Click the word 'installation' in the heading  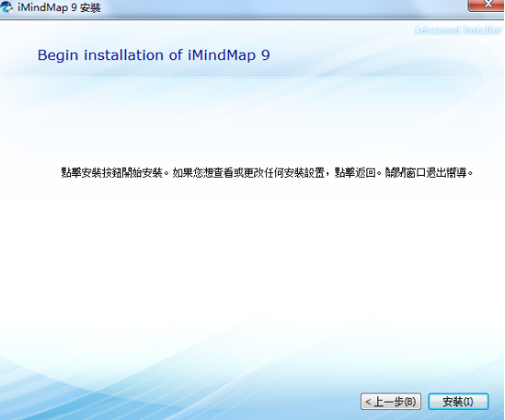124,55
